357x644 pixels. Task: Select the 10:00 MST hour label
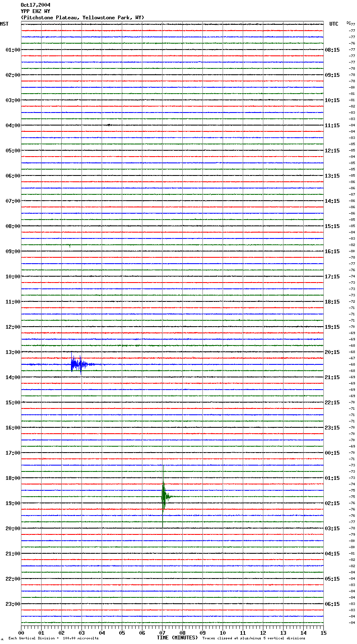coord(13,277)
